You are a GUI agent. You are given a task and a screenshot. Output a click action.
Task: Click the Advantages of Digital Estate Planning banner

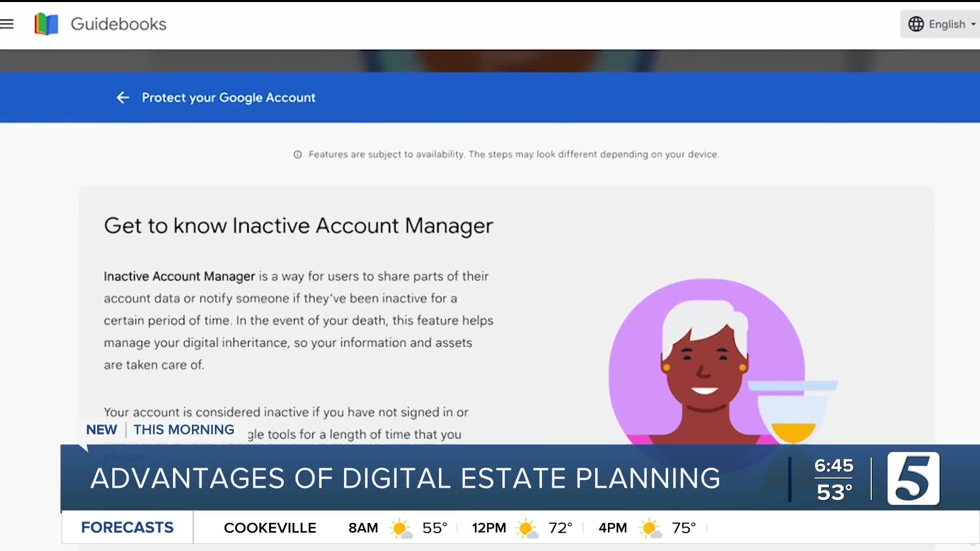[x=405, y=478]
